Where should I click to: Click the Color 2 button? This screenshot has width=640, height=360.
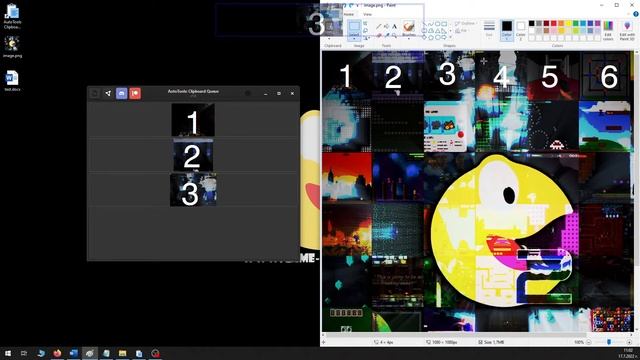tap(520, 30)
